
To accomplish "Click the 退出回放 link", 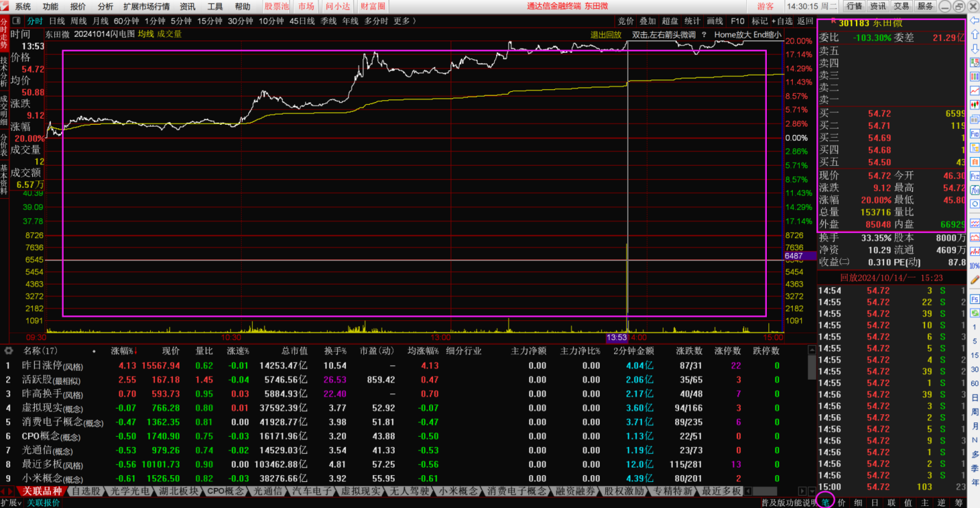I will click(x=606, y=34).
